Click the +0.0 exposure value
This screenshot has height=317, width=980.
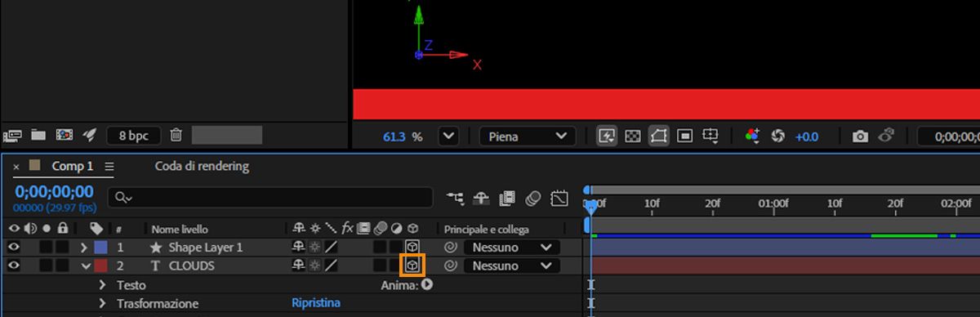pyautogui.click(x=806, y=136)
